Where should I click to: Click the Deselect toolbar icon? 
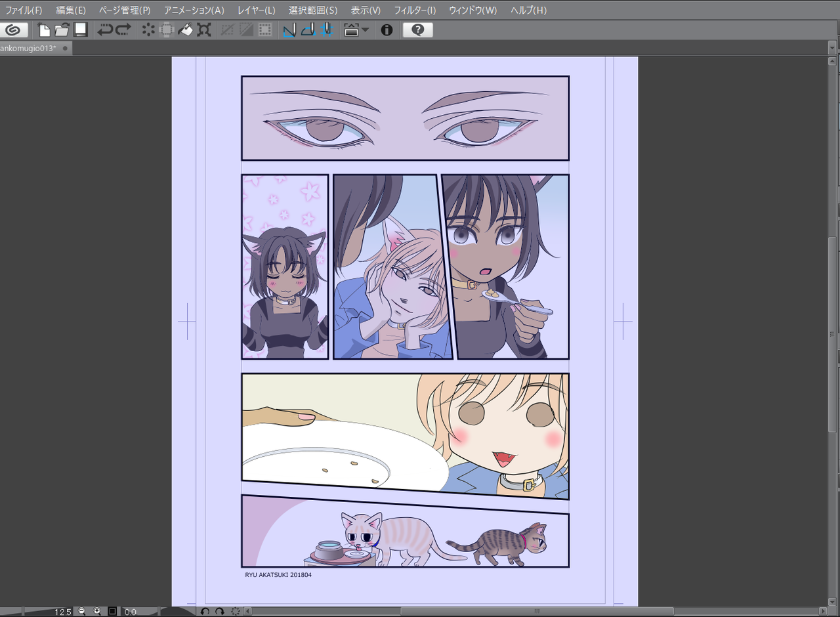click(228, 30)
